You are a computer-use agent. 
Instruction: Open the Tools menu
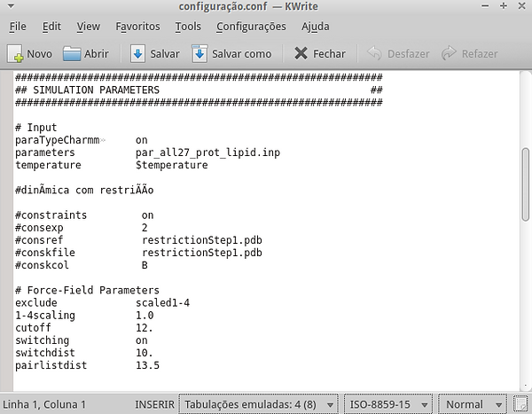(x=188, y=27)
